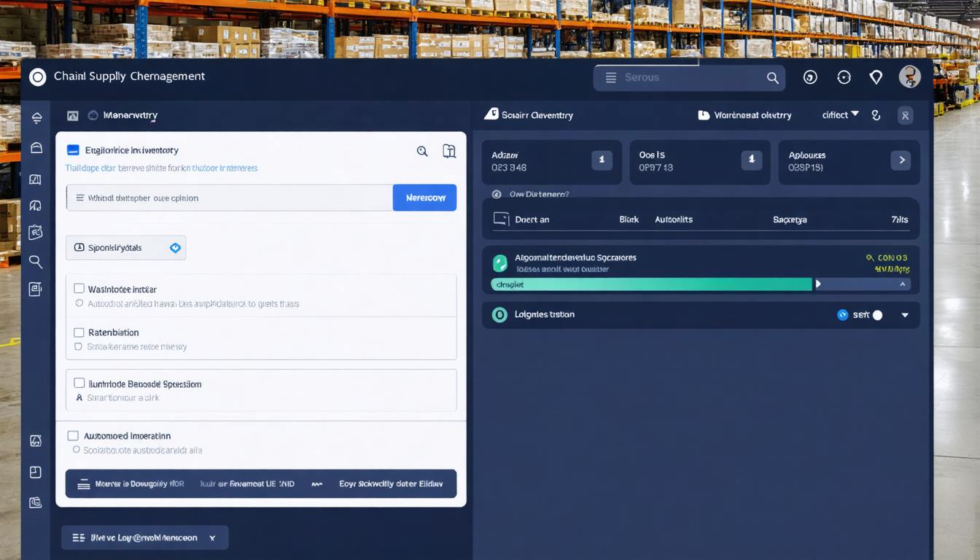Viewport: 980px width, 560px height.
Task: Click the location pin icon in the top bar
Action: pyautogui.click(x=876, y=77)
